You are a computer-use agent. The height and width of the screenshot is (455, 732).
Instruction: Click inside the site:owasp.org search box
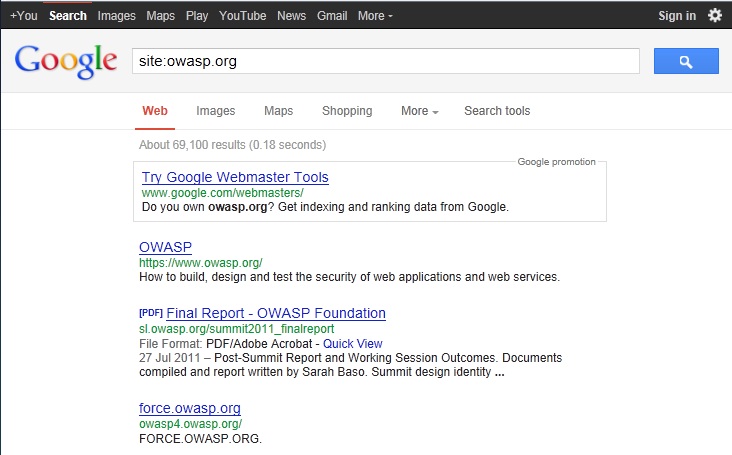[386, 61]
